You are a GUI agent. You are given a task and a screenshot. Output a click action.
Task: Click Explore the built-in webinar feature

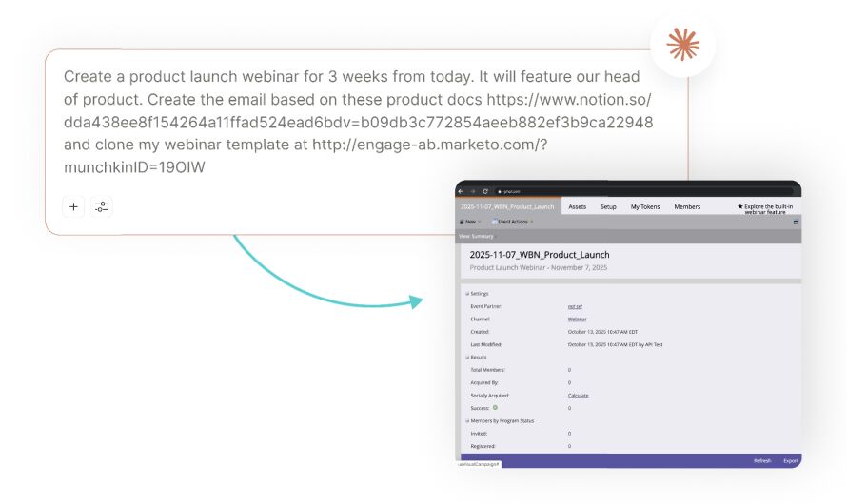(765, 209)
